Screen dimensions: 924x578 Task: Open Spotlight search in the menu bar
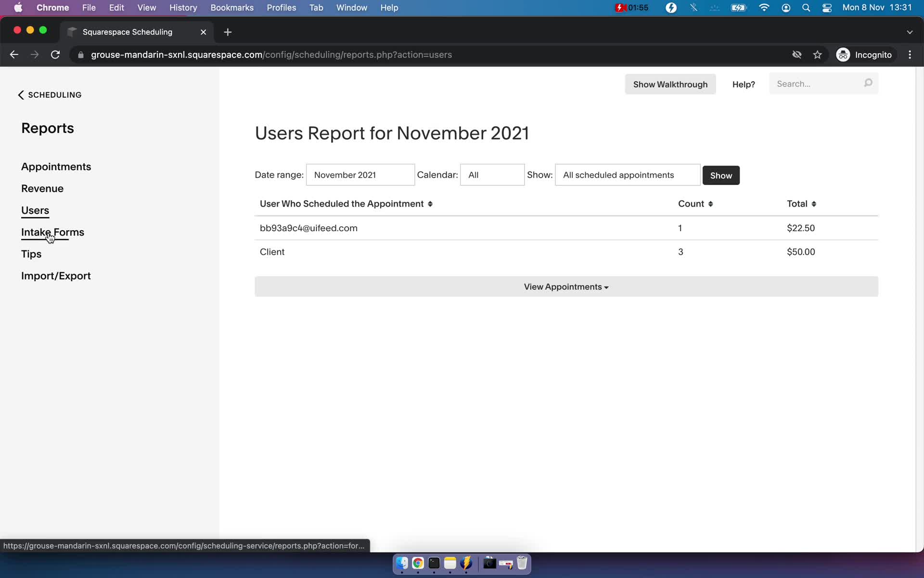pyautogui.click(x=806, y=8)
